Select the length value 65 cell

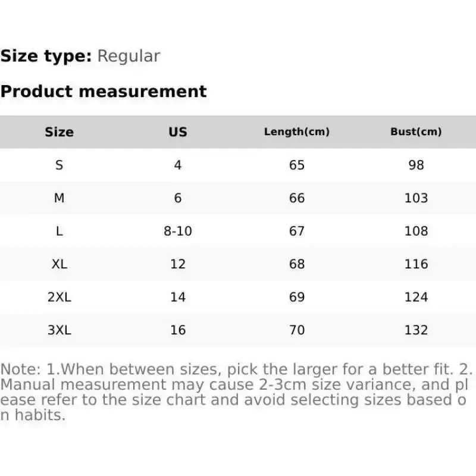point(296,165)
